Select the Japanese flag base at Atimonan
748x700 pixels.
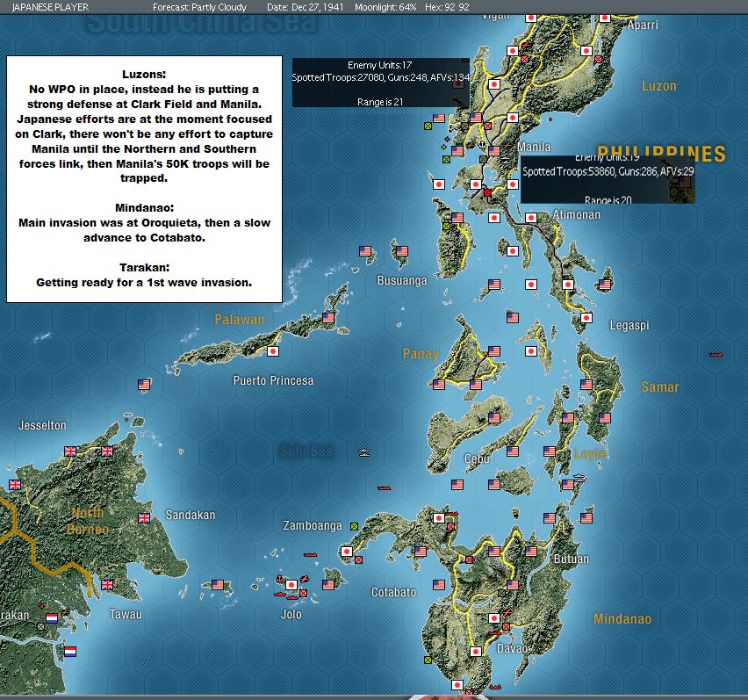[531, 218]
